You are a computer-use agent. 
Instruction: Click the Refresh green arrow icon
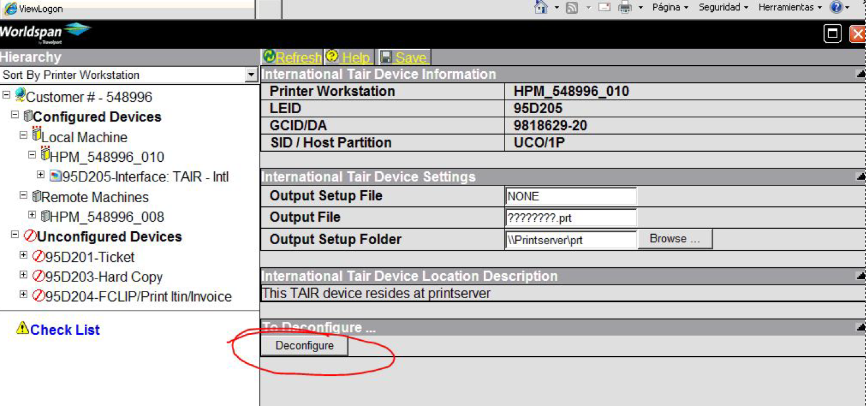point(269,56)
